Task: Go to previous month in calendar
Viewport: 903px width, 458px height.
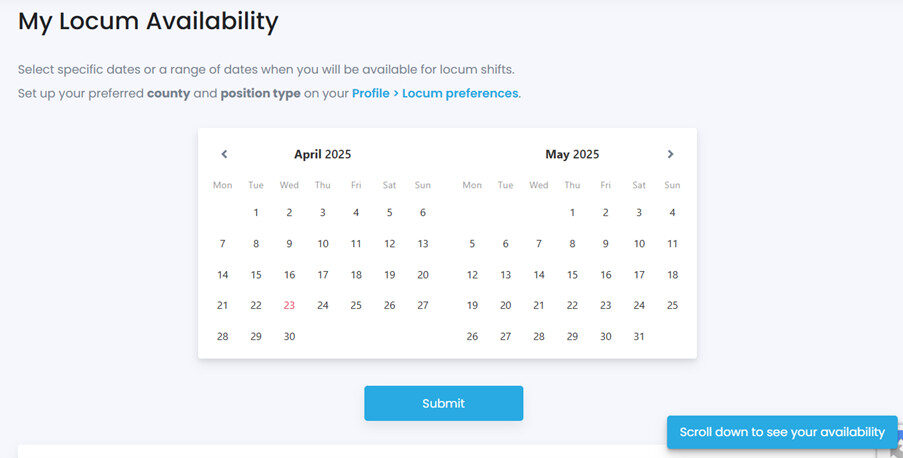Action: point(224,154)
